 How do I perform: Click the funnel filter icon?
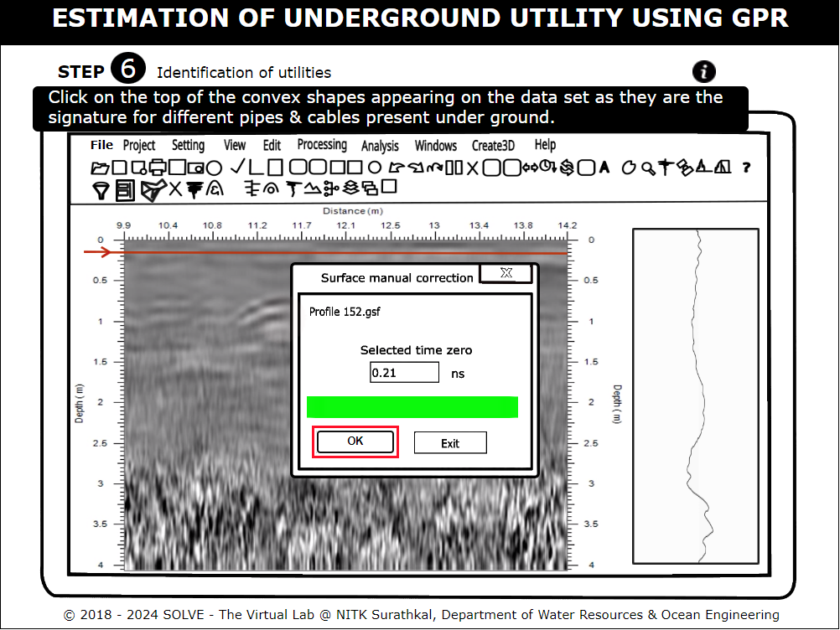[x=101, y=189]
